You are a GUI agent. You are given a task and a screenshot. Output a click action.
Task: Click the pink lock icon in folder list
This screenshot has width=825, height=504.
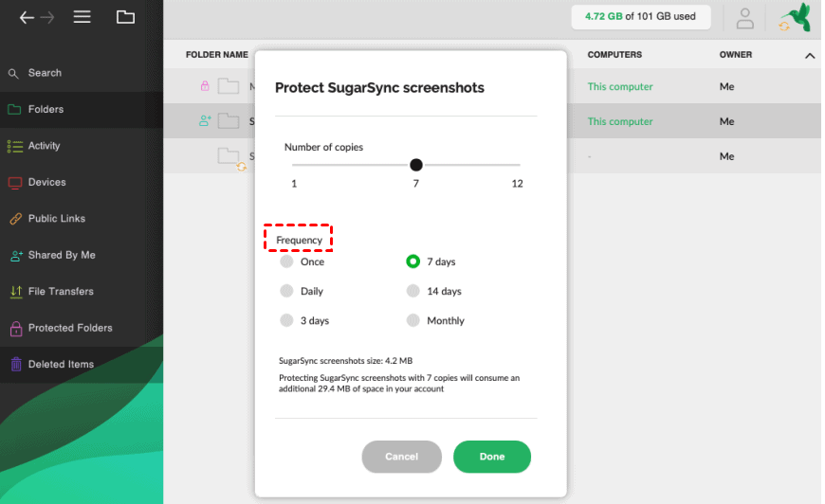pyautogui.click(x=204, y=86)
